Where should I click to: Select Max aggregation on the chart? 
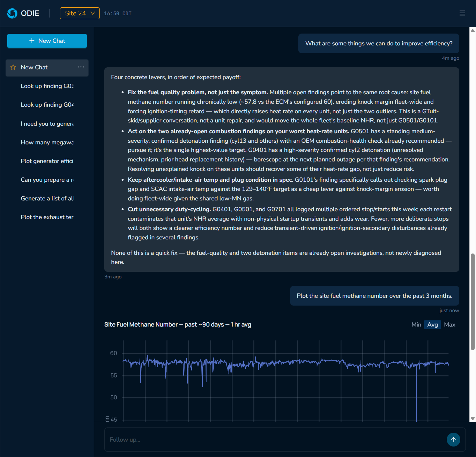click(x=449, y=325)
